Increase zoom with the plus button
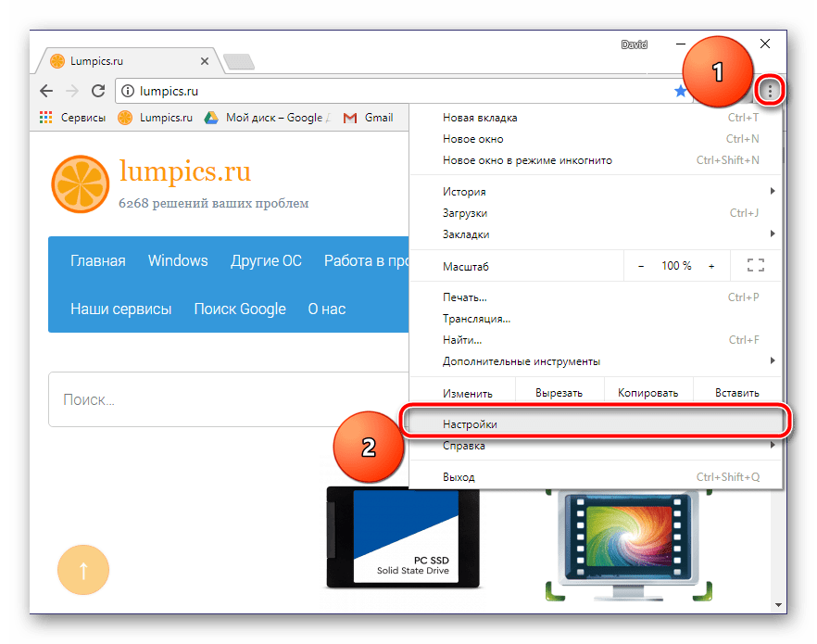Viewport: 817px width, 644px height. [711, 266]
